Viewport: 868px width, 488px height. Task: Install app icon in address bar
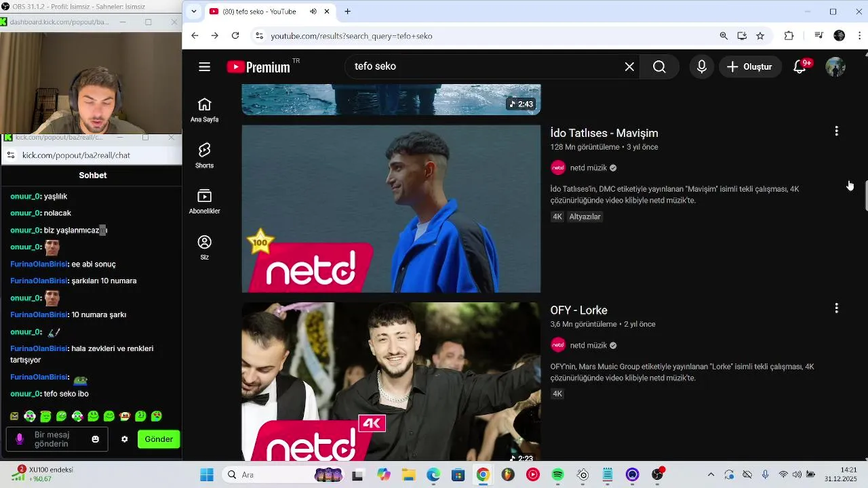click(742, 35)
